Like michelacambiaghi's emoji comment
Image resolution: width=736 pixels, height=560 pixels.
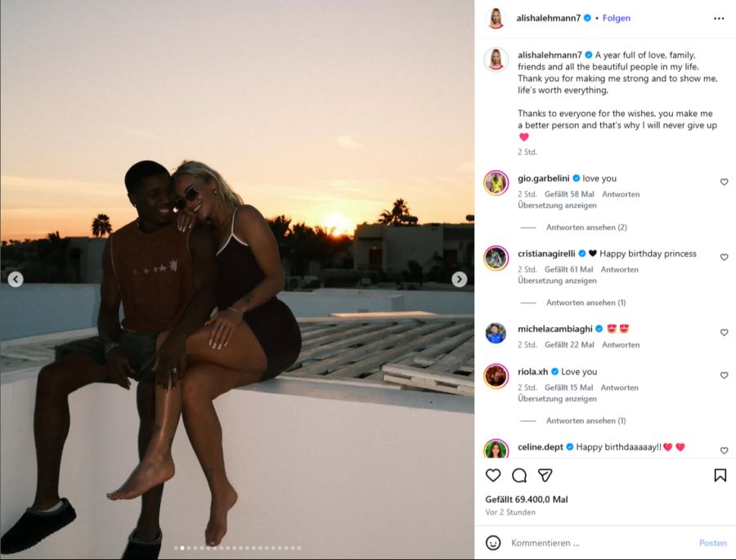[x=724, y=333]
